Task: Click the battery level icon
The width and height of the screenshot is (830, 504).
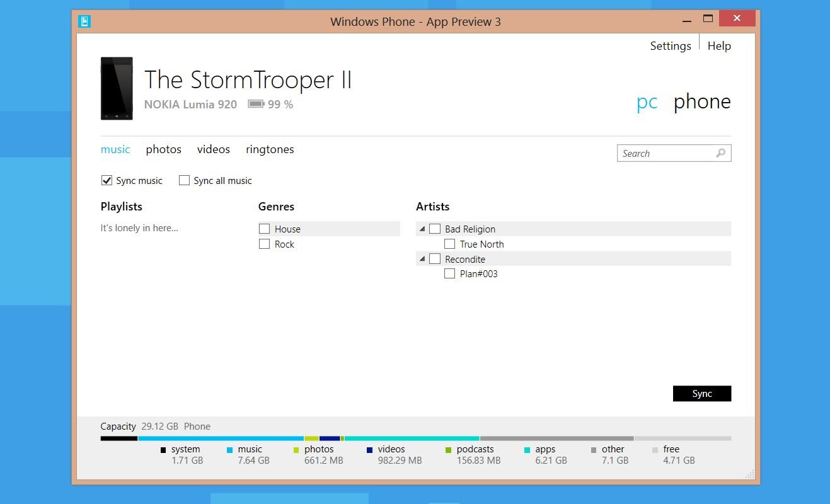Action: click(x=256, y=104)
